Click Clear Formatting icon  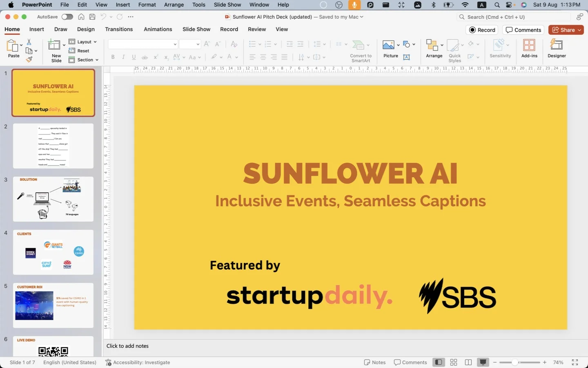(234, 44)
